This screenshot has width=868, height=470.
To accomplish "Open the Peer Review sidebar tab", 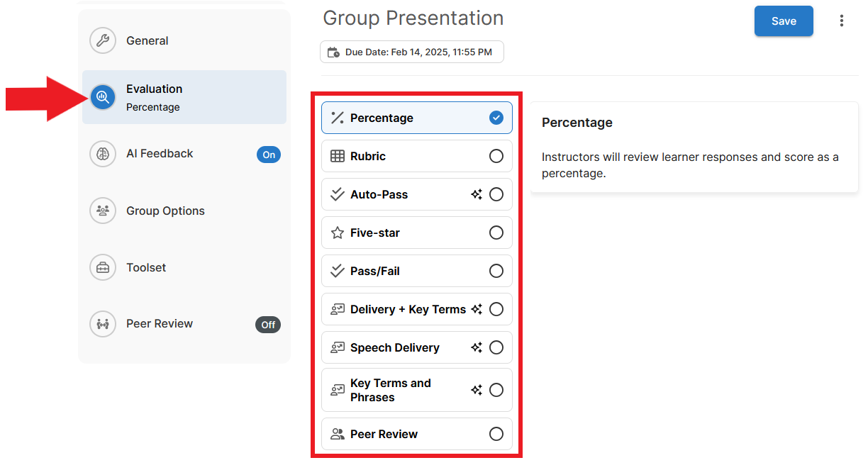I will [184, 324].
